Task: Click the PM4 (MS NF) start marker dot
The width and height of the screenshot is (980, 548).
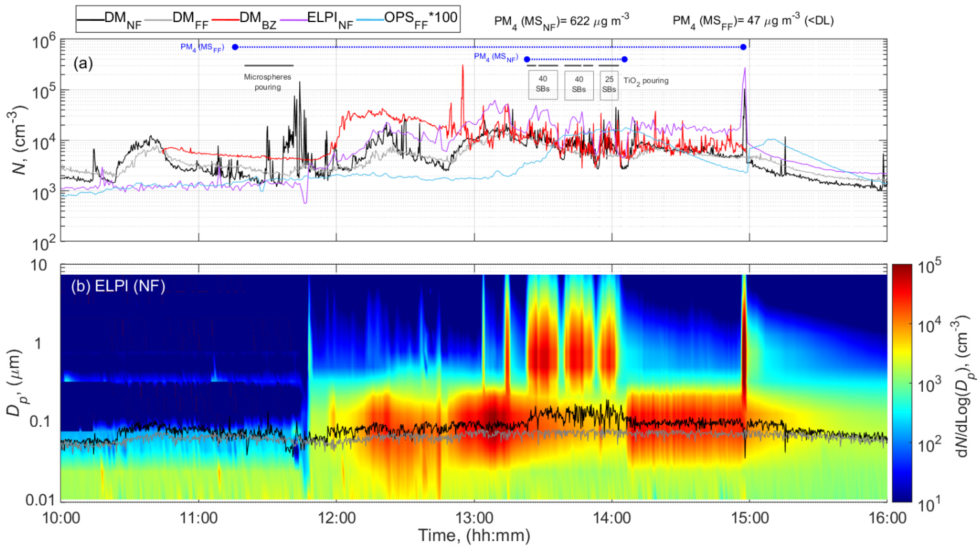Action: coord(527,59)
